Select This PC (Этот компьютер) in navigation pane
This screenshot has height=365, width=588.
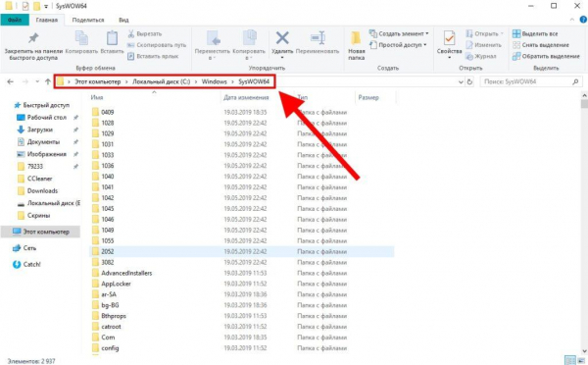40,233
